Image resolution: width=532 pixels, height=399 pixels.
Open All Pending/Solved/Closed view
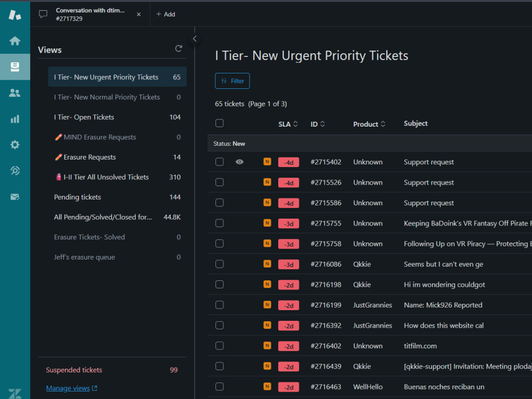click(x=117, y=217)
